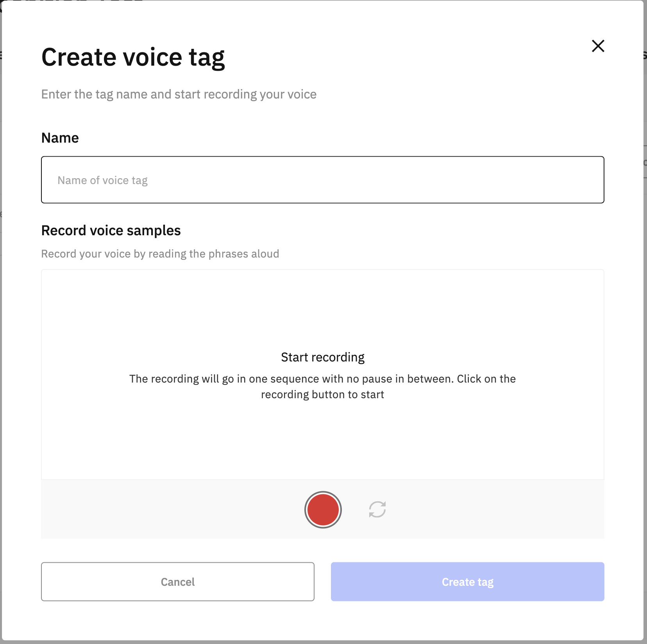
Task: Focus the Name of voice tag field
Action: 323,180
